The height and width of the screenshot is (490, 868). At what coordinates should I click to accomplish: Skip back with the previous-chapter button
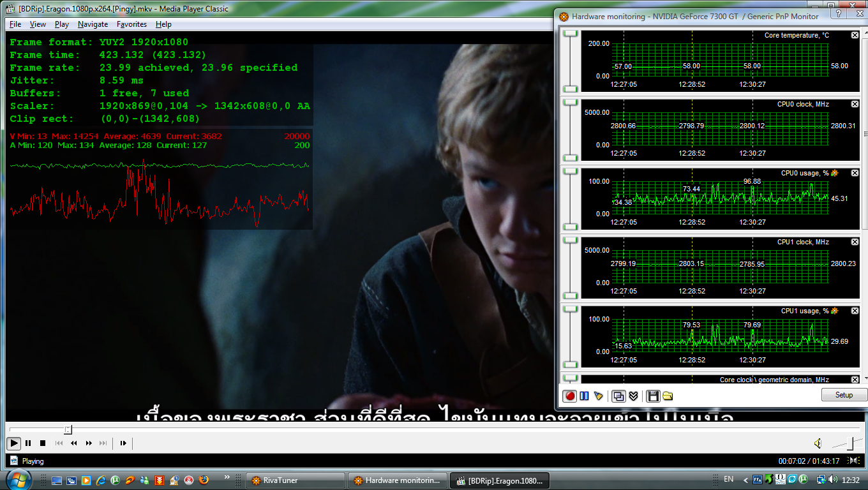click(x=59, y=443)
